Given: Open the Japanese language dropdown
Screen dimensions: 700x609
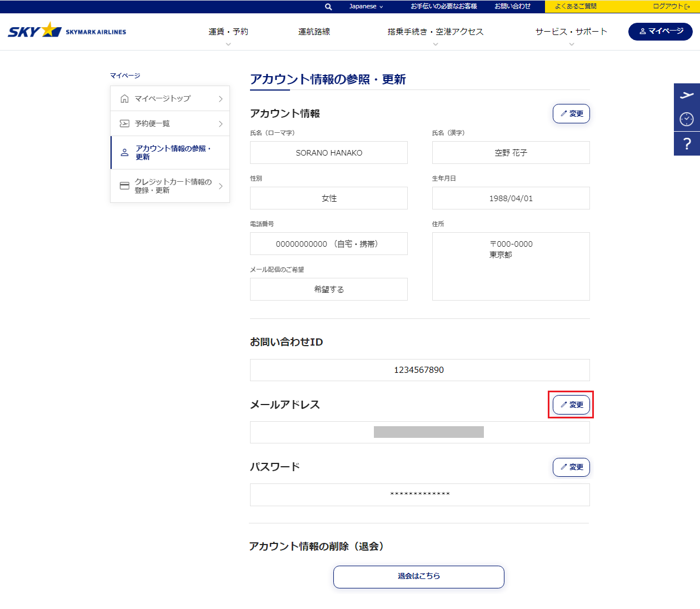Looking at the screenshot, I should [366, 7].
